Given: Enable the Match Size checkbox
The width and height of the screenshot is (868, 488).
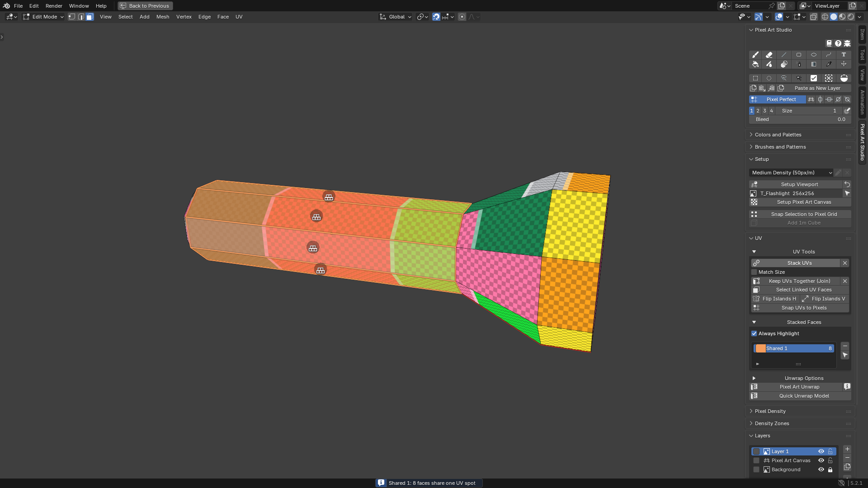Looking at the screenshot, I should point(754,272).
